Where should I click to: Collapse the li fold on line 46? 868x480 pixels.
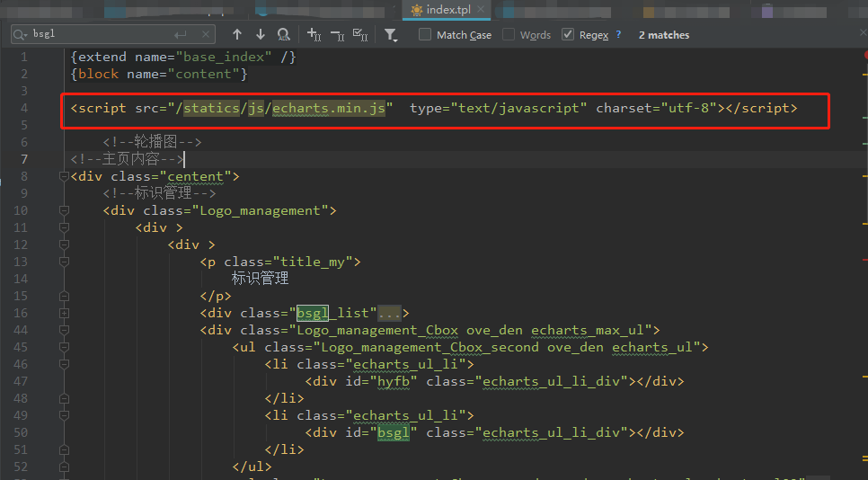64,364
